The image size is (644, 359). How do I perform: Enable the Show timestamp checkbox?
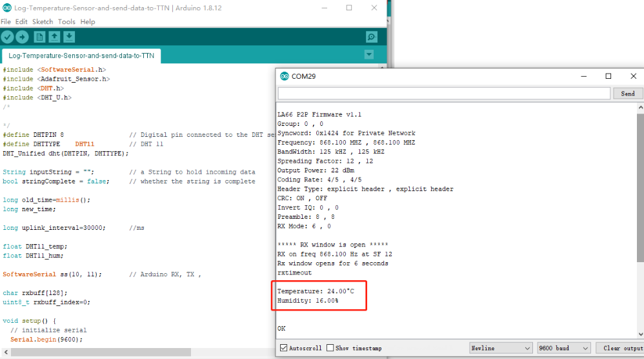point(330,348)
